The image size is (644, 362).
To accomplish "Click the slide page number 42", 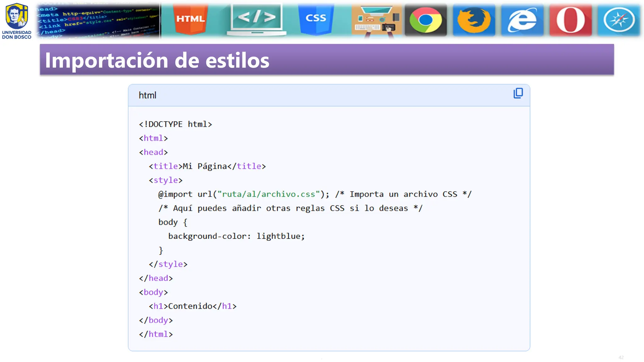I will (621, 357).
